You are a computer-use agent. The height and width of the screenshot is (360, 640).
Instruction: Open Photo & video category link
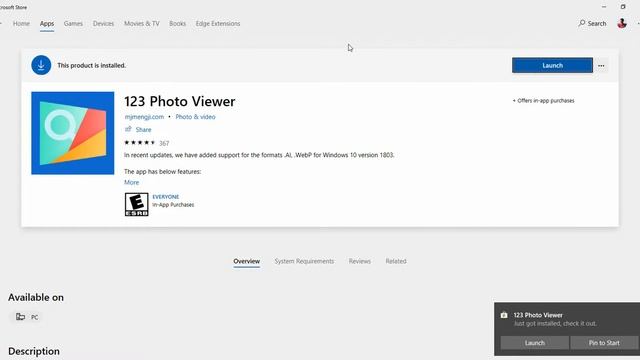(x=196, y=117)
